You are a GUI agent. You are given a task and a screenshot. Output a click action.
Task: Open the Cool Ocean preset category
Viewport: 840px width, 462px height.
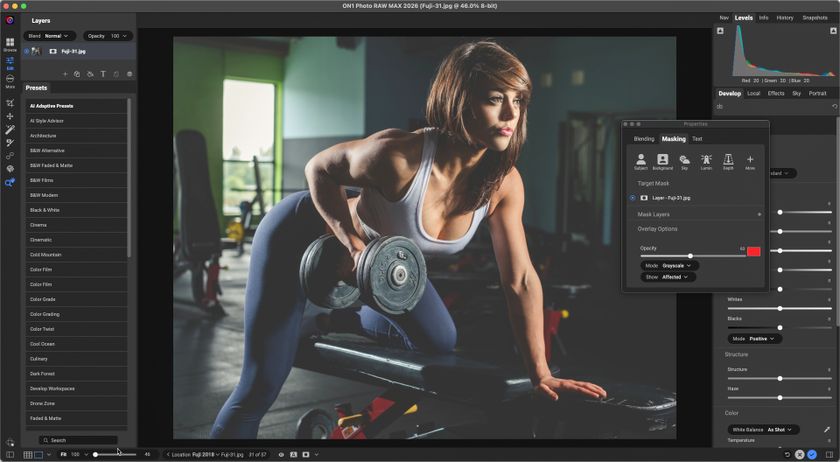(x=77, y=344)
